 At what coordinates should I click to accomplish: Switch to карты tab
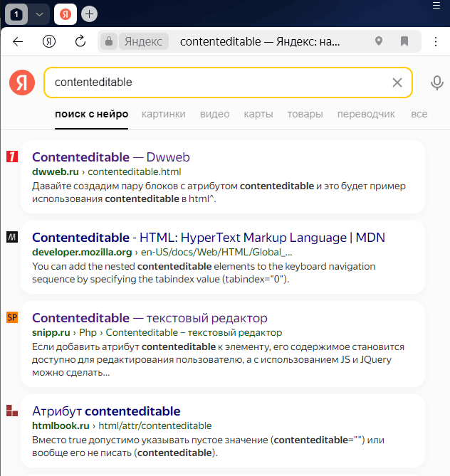(258, 114)
